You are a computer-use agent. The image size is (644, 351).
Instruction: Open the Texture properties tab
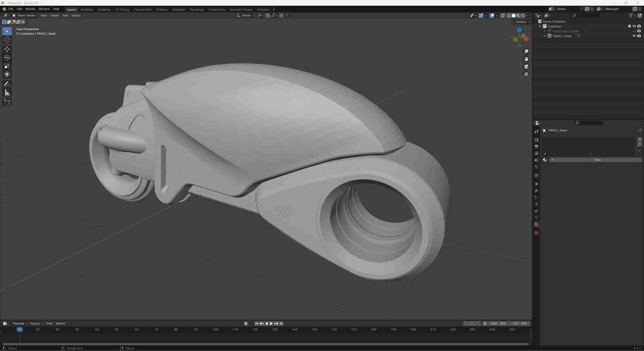(x=536, y=233)
